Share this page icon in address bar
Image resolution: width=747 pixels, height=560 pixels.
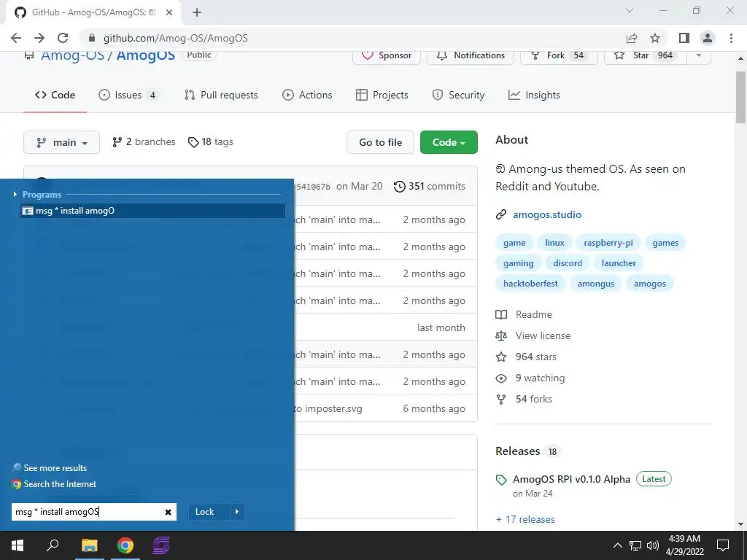pyautogui.click(x=632, y=38)
